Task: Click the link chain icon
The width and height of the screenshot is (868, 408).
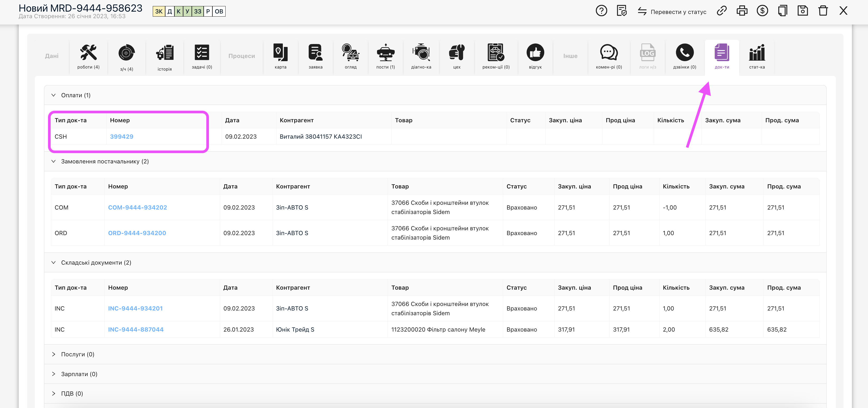Action: click(721, 11)
